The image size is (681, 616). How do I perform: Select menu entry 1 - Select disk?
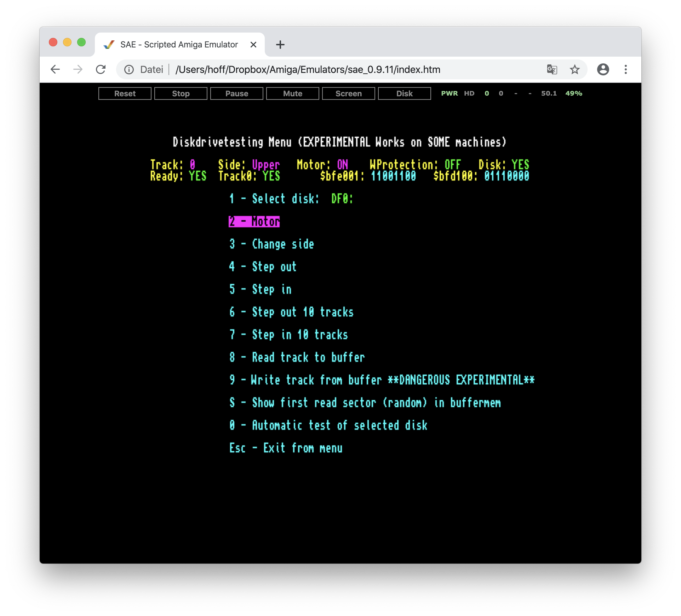[x=291, y=199]
